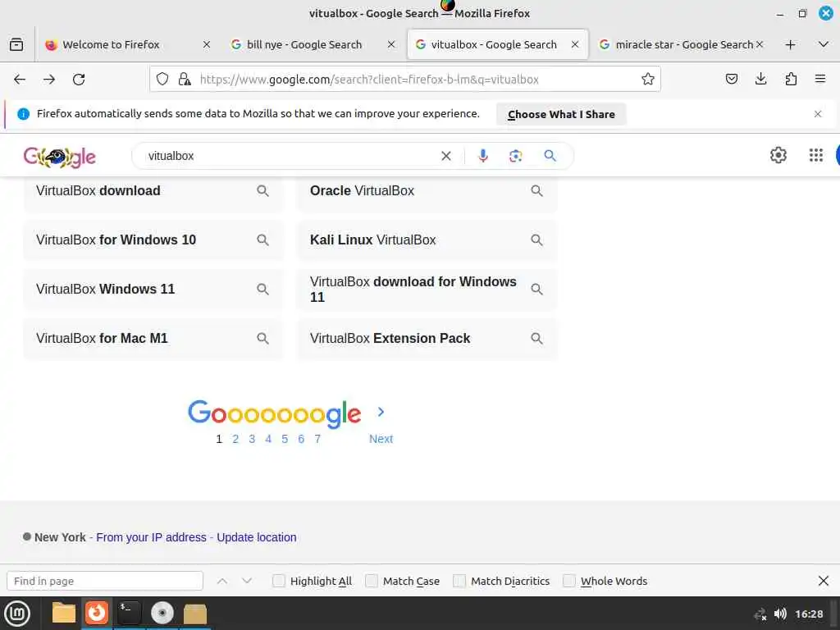Open disc icon app in taskbar
The image size is (840, 630).
click(162, 614)
